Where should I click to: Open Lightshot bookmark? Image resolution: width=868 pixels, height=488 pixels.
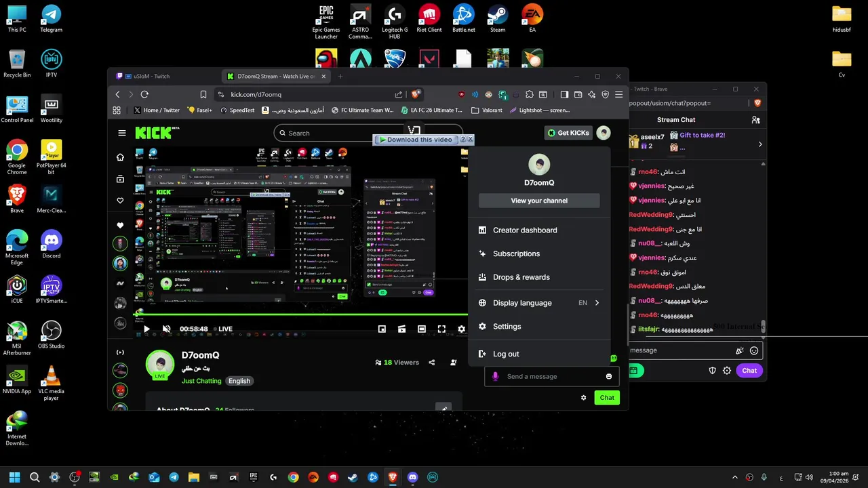pyautogui.click(x=540, y=110)
